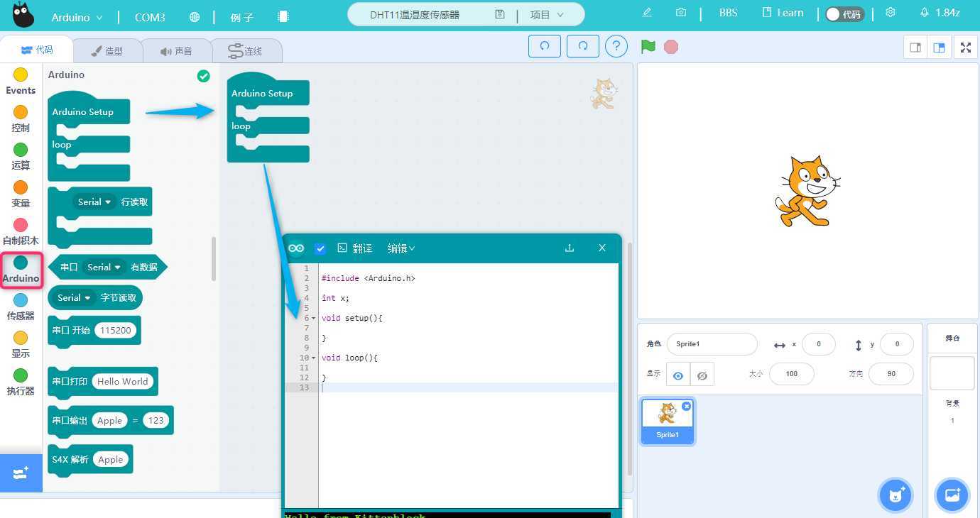Select the Arduino block category
Screen dimensions: 980x518
coord(21,270)
